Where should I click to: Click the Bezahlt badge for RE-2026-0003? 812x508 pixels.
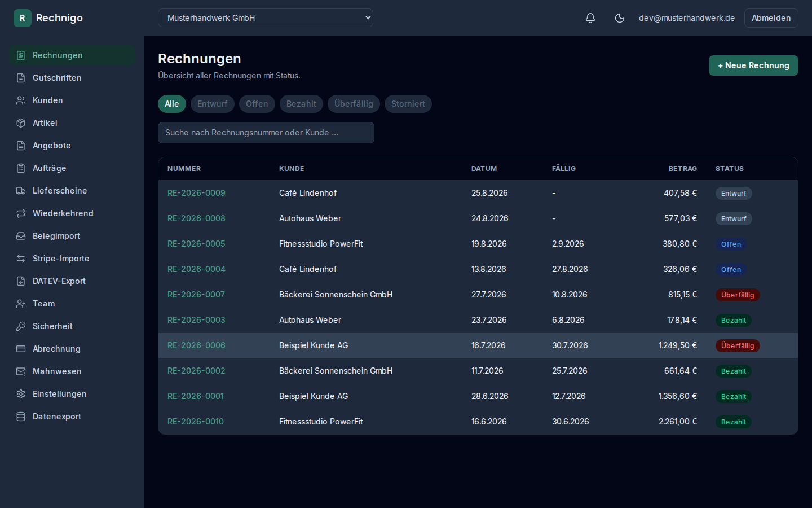pyautogui.click(x=734, y=320)
